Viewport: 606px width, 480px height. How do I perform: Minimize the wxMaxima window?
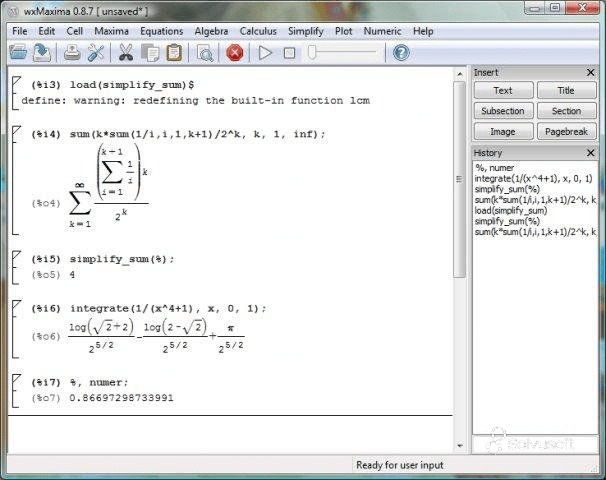click(535, 8)
